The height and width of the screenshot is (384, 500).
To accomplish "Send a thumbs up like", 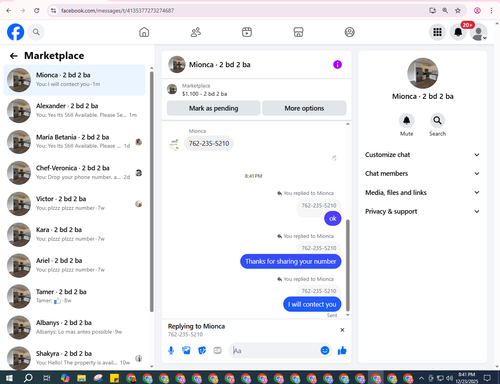I will pyautogui.click(x=342, y=350).
